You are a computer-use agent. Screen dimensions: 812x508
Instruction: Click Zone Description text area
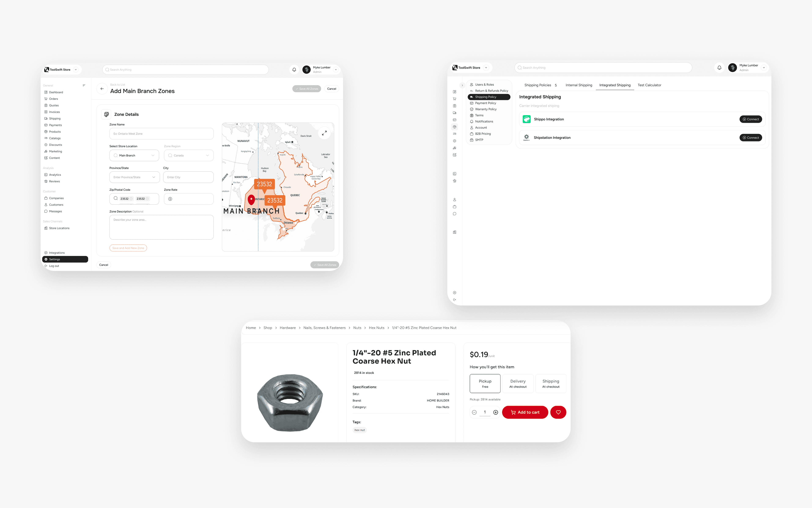[x=161, y=227]
